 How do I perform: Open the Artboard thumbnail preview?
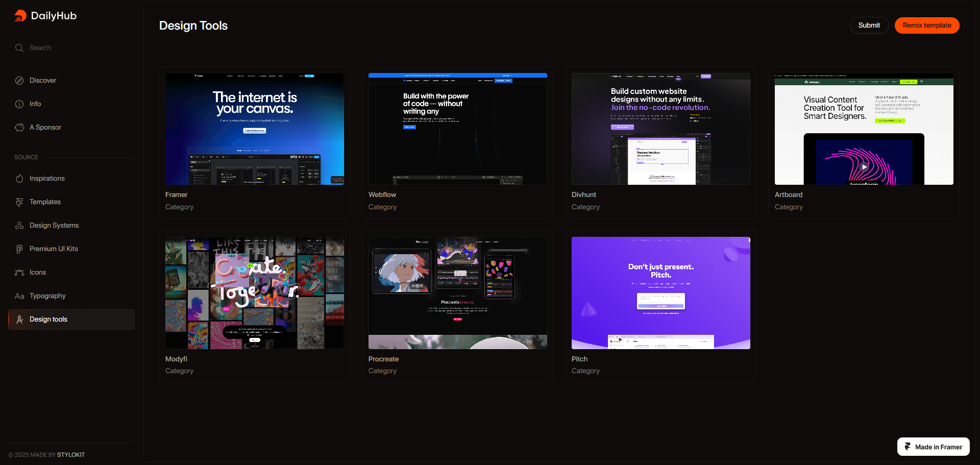tap(864, 129)
